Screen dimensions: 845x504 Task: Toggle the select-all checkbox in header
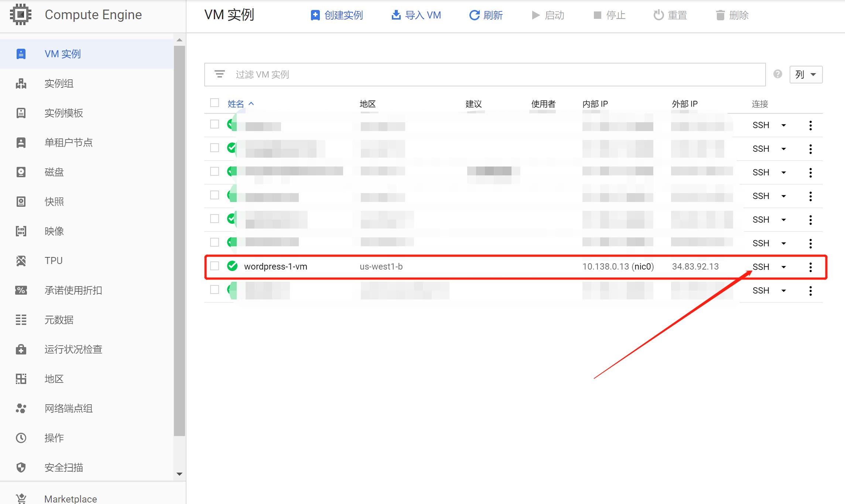[x=215, y=103]
